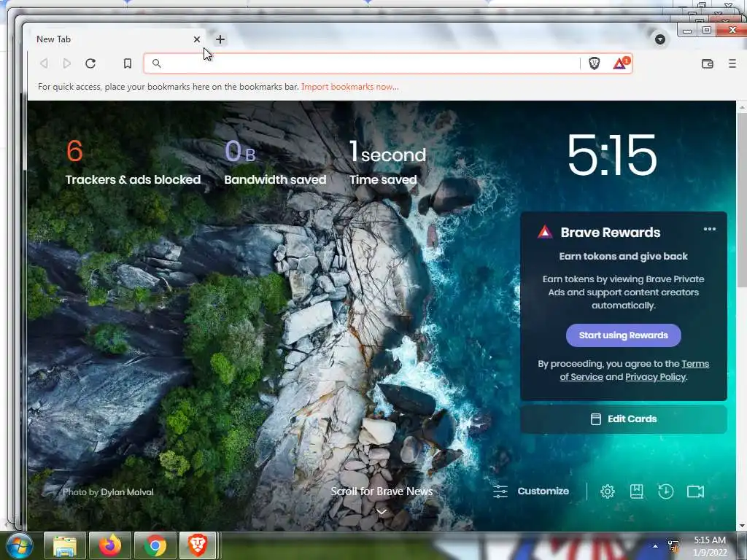The image size is (747, 560).
Task: Click the Edit Cards button
Action: click(623, 419)
